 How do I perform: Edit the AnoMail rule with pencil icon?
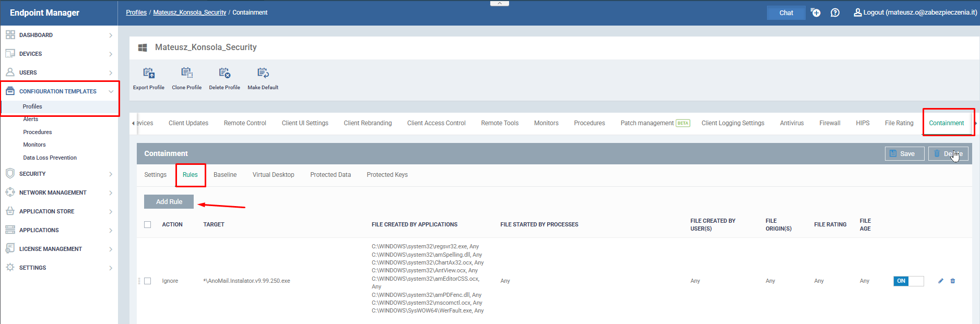[941, 281]
